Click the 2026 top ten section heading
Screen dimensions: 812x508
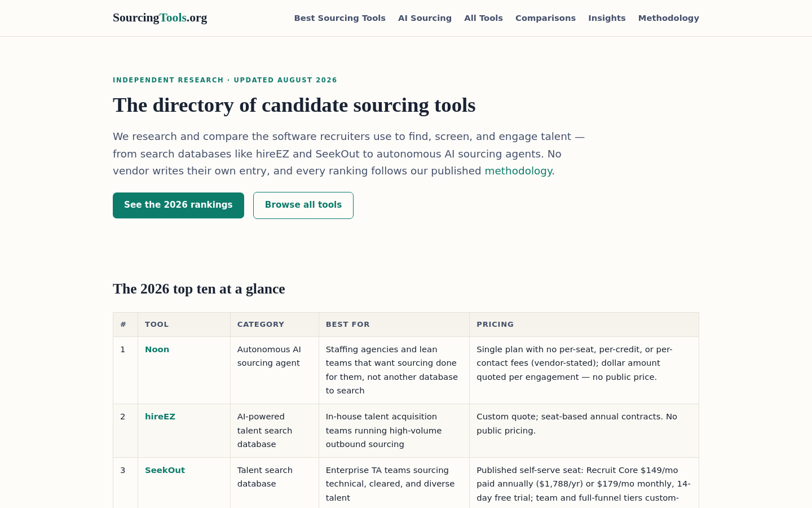tap(198, 289)
